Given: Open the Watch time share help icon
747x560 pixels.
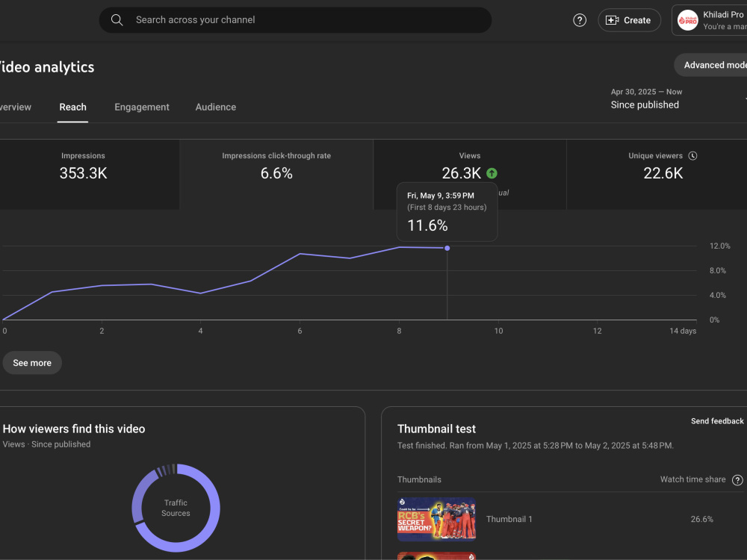Looking at the screenshot, I should tap(737, 480).
